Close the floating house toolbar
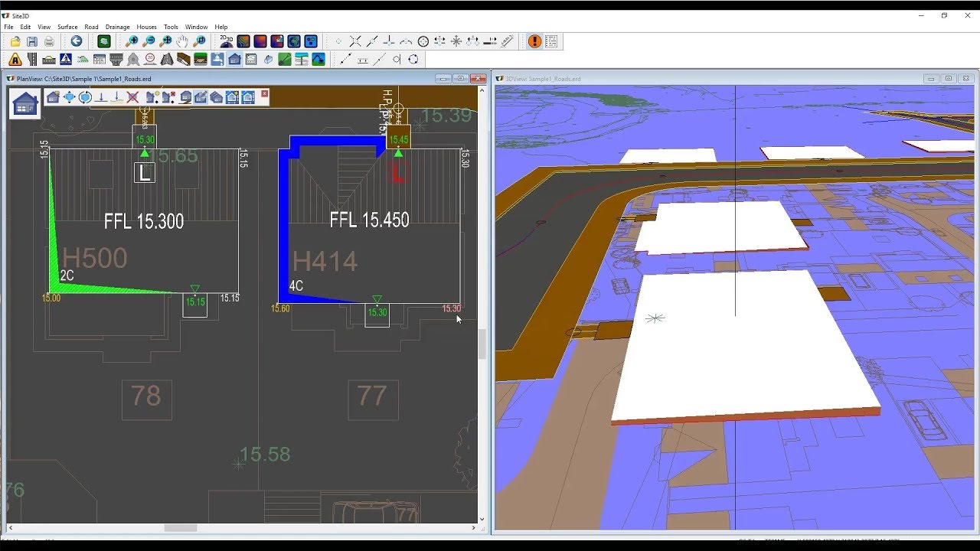The image size is (980, 551). coord(265,93)
